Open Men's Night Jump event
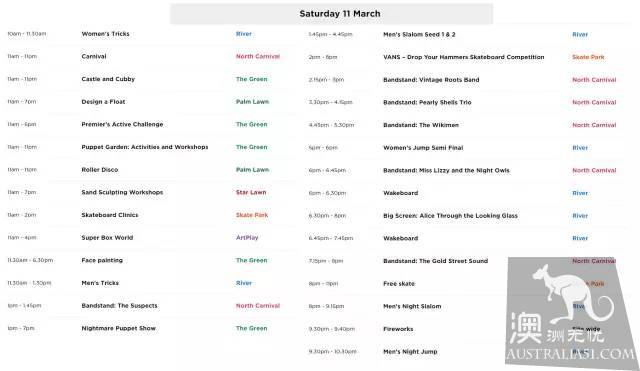The image size is (640, 371). click(410, 351)
